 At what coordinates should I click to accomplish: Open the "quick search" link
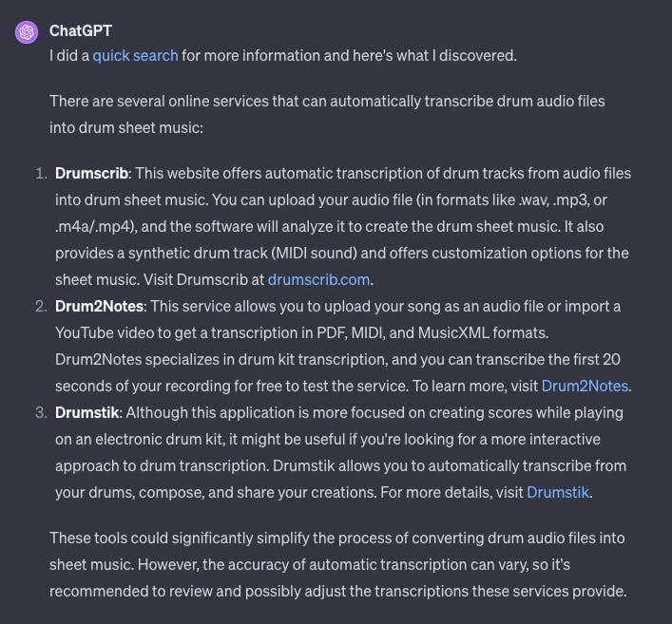coord(135,55)
